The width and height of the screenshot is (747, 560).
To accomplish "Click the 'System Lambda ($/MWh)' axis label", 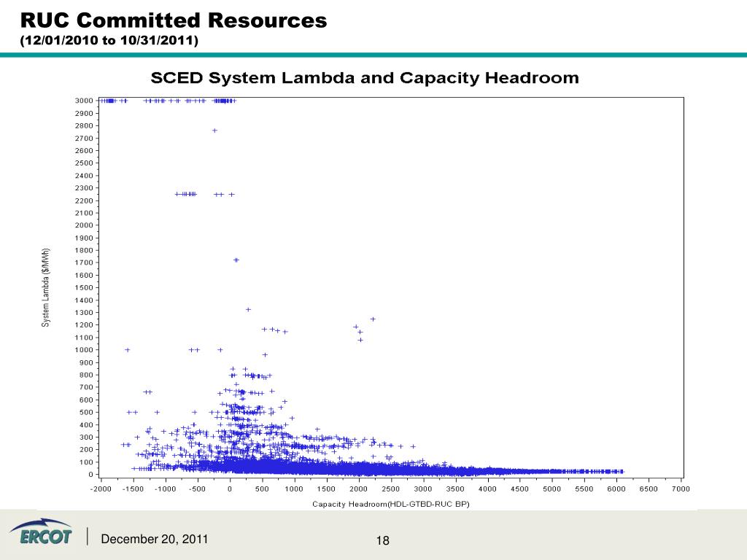I will pos(45,287).
